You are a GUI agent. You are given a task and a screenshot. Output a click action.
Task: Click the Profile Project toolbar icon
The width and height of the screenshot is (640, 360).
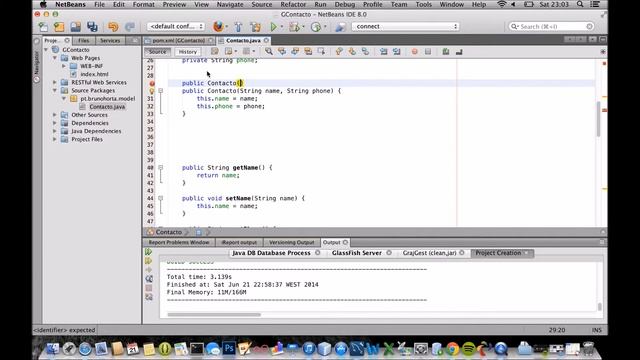point(316,27)
